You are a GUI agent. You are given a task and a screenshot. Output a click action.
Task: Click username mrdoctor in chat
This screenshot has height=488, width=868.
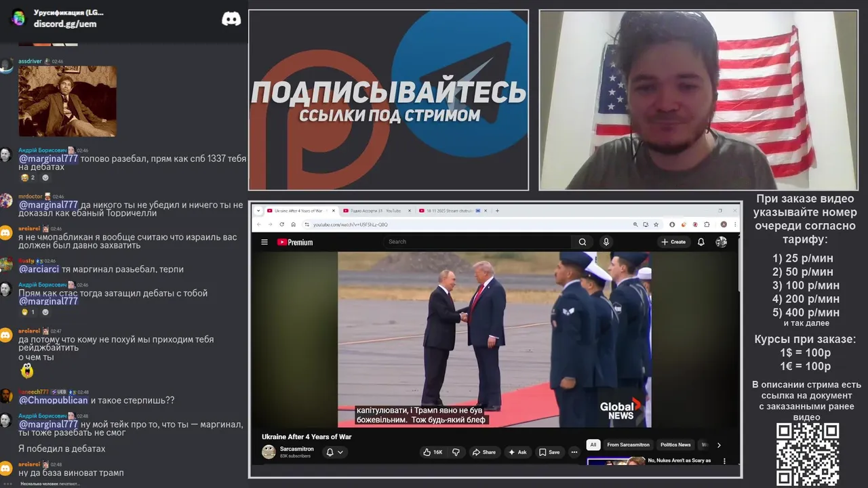tap(31, 197)
